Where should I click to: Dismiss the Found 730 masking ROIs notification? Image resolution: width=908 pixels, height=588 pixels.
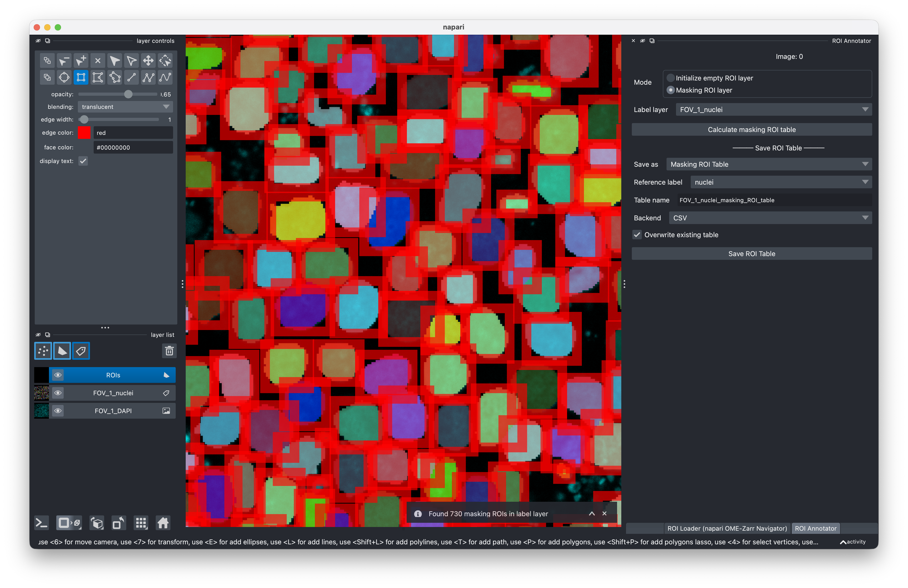coord(604,513)
